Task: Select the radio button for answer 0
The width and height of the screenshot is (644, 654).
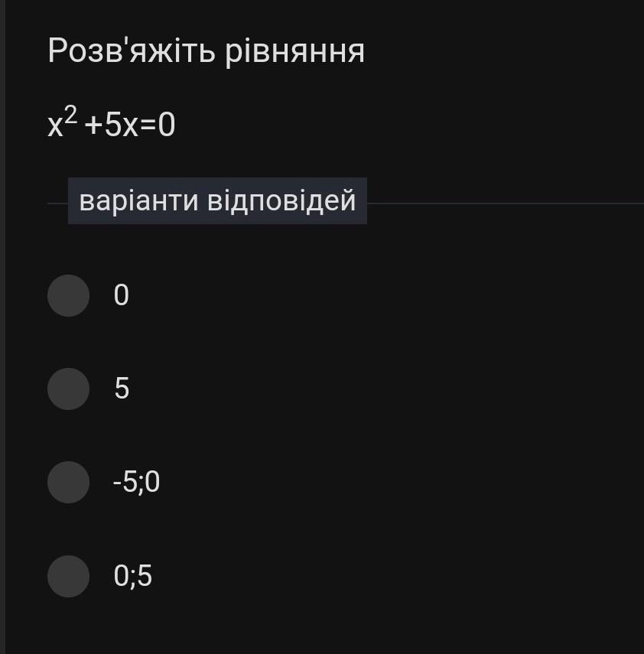Action: (69, 295)
